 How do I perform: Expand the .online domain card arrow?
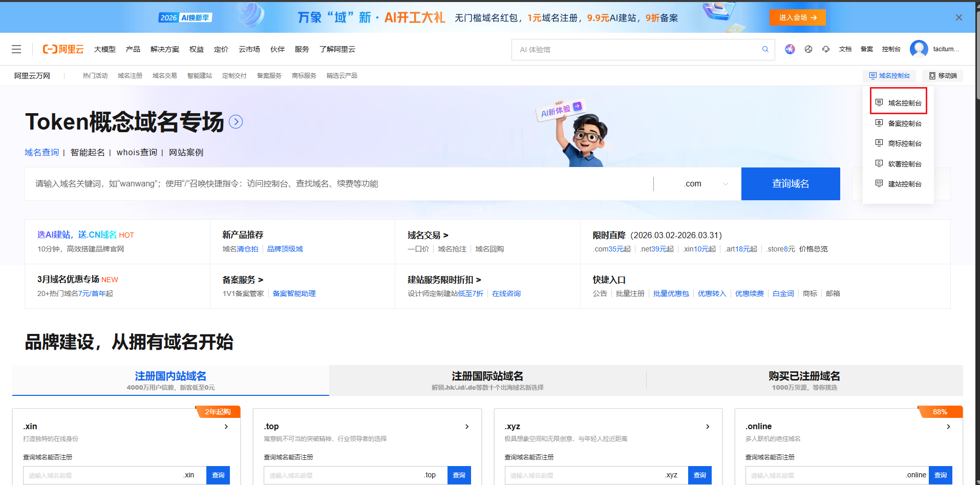pos(948,427)
